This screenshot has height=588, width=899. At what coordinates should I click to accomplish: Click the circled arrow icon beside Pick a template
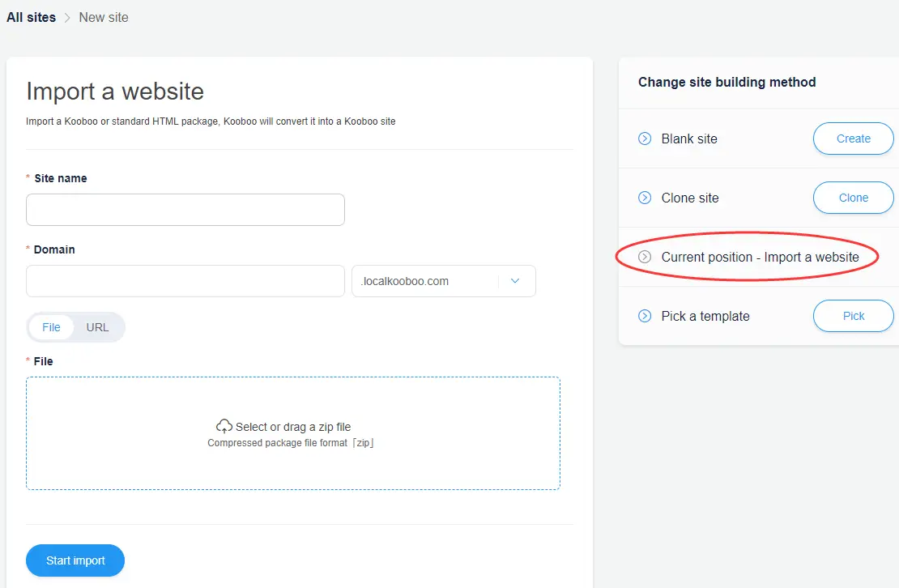pos(645,316)
